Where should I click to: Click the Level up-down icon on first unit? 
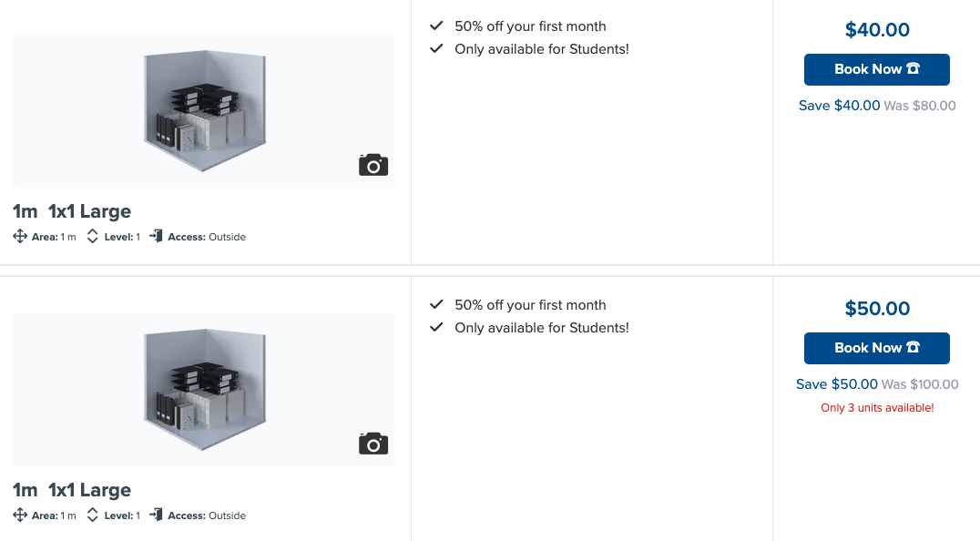93,236
